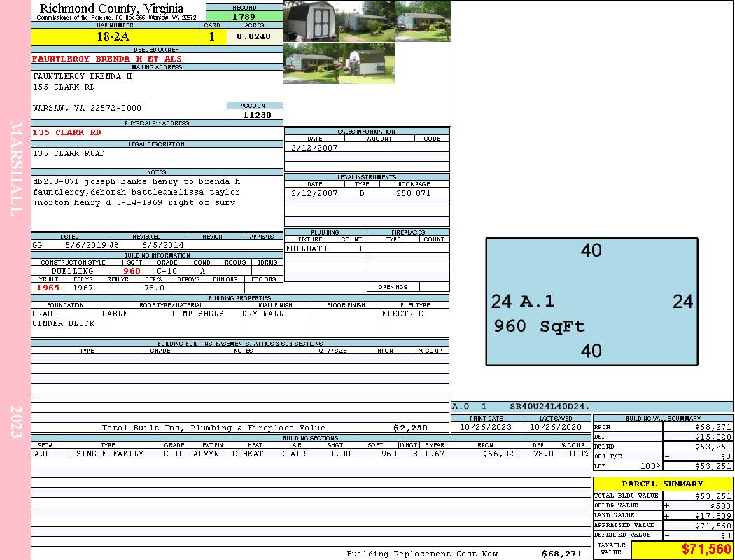
Task: Click deeded owner FAUNTLEROY BRENDA H ET ALS
Action: pos(107,59)
